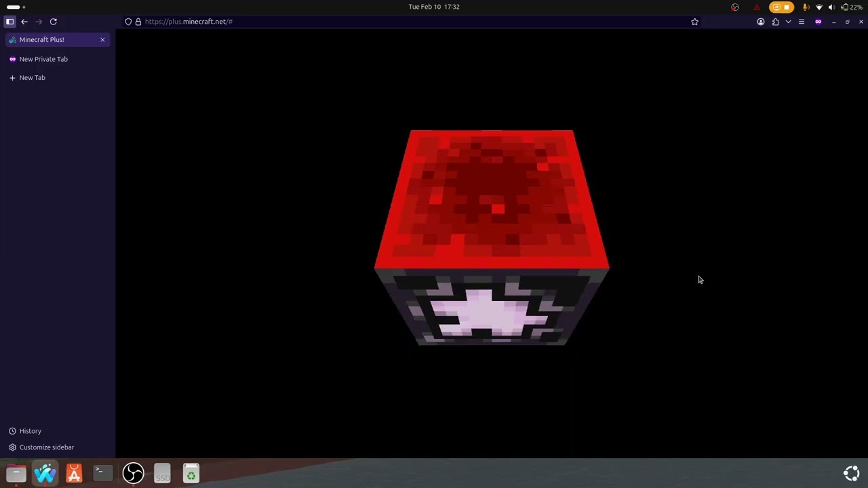Open the volume speaker indicator

click(831, 7)
